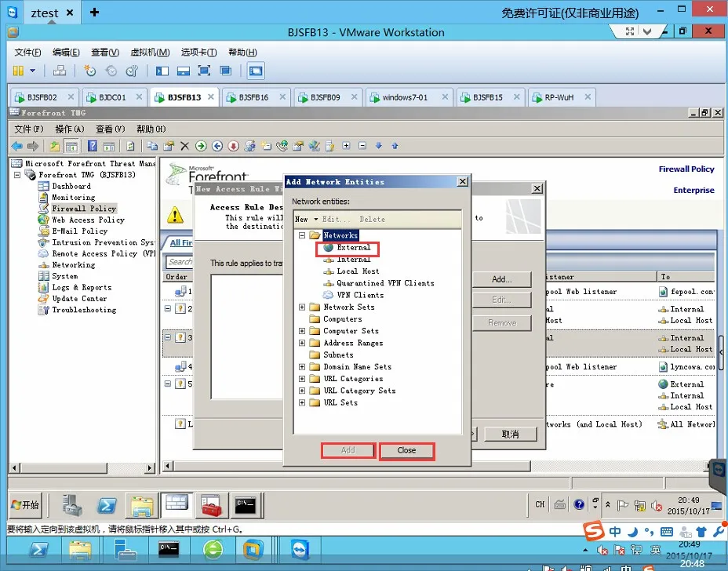Toggle VMware full screen mode icon
The image size is (728, 571).
204,71
